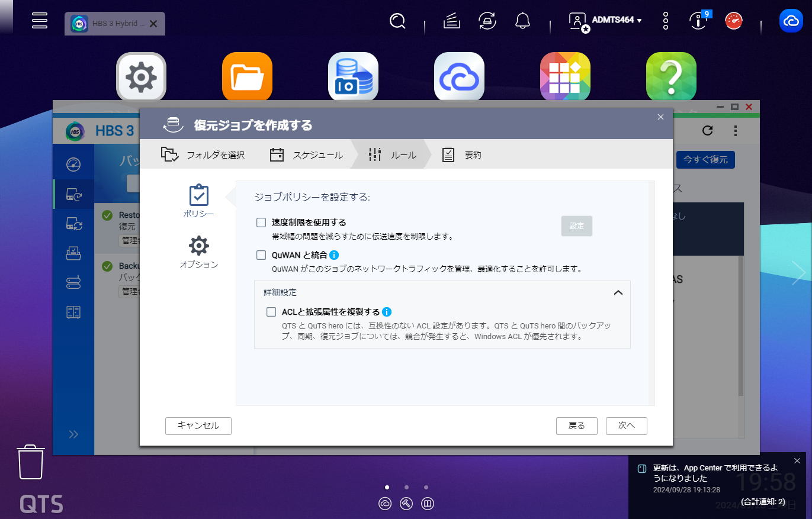Go to the フォルダを選択 wizard step
Image resolution: width=812 pixels, height=519 pixels.
click(x=203, y=155)
